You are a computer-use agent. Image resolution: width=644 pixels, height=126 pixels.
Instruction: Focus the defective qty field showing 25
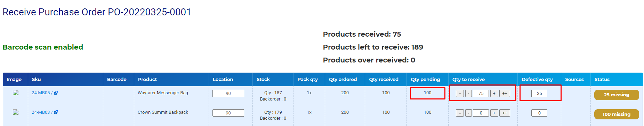(539, 94)
